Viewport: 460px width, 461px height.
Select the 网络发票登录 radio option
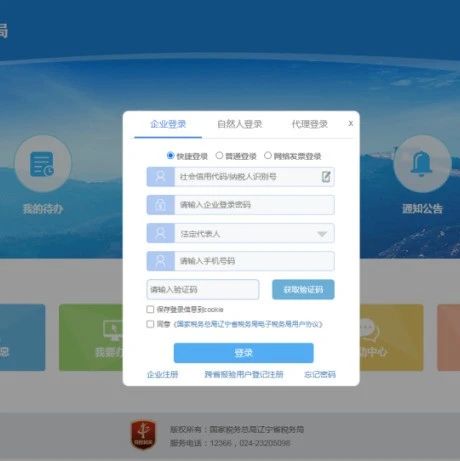(x=268, y=155)
